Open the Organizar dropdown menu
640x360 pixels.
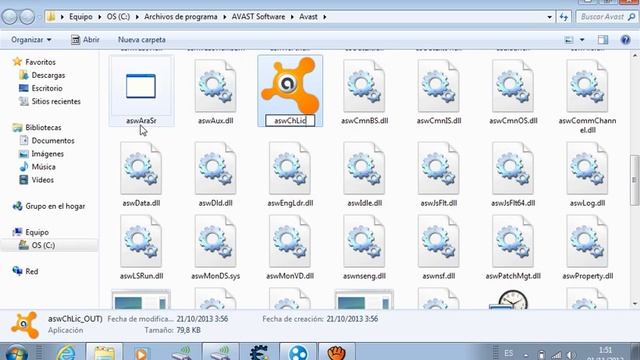31,40
